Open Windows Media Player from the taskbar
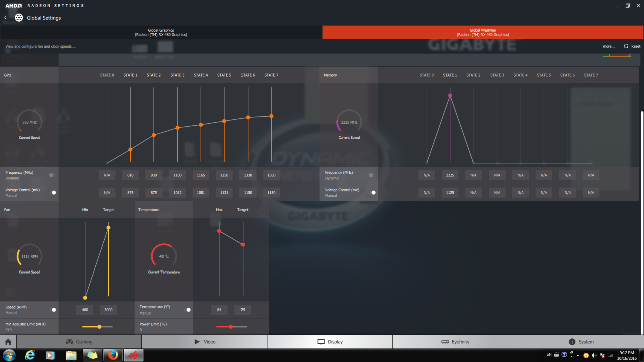 tap(50, 355)
